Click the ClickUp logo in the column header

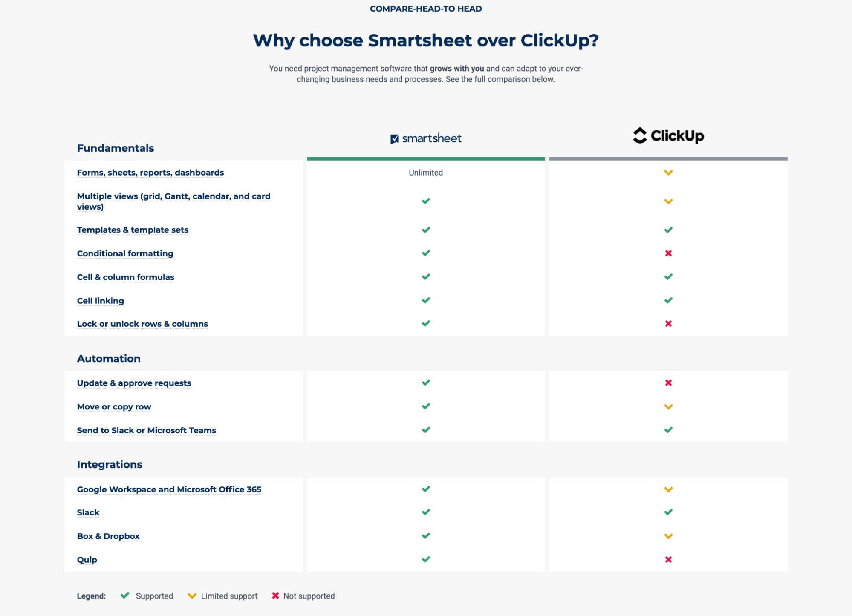pyautogui.click(x=668, y=135)
